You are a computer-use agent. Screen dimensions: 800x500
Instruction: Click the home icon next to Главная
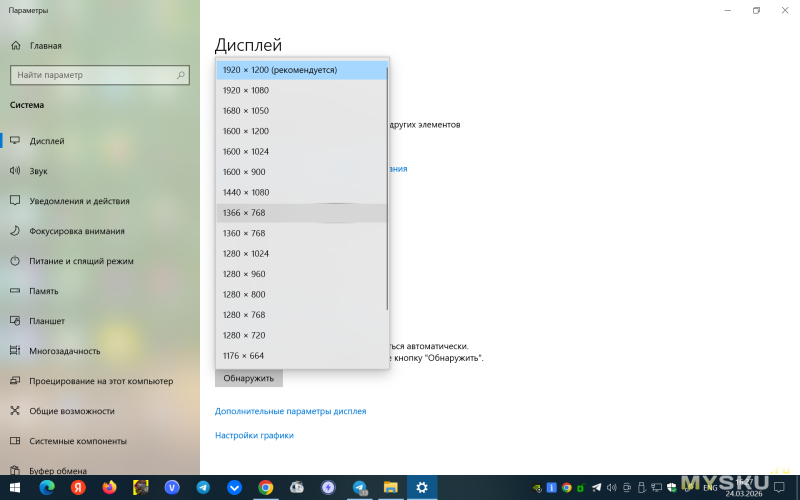(x=15, y=45)
